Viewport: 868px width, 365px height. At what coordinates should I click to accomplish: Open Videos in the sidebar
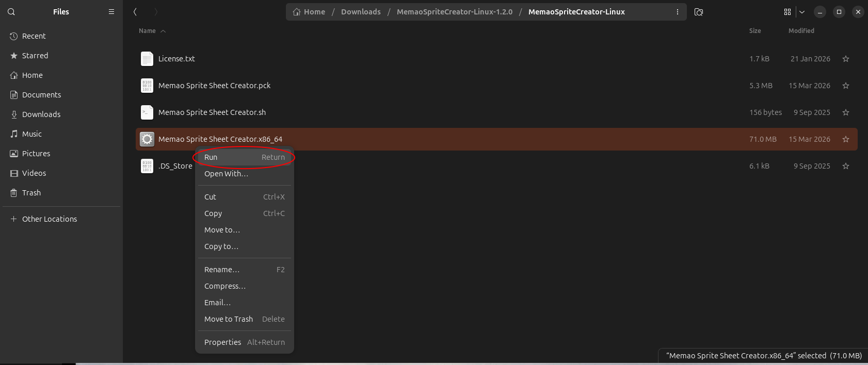(x=61, y=173)
